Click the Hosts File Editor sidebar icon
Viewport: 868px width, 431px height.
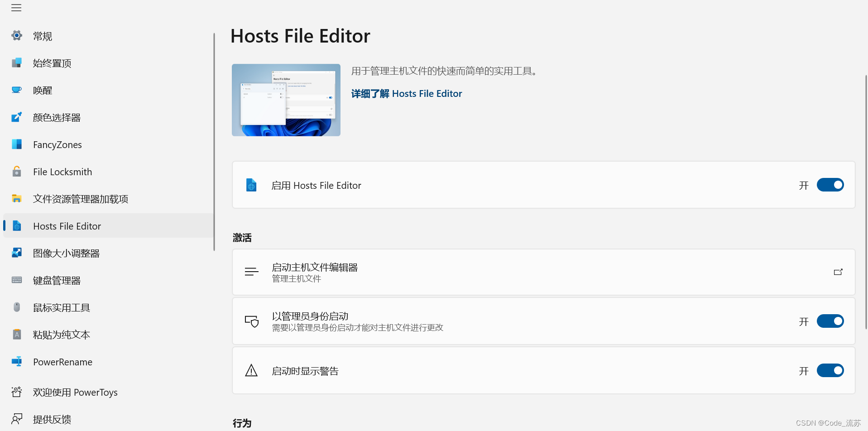click(x=17, y=225)
